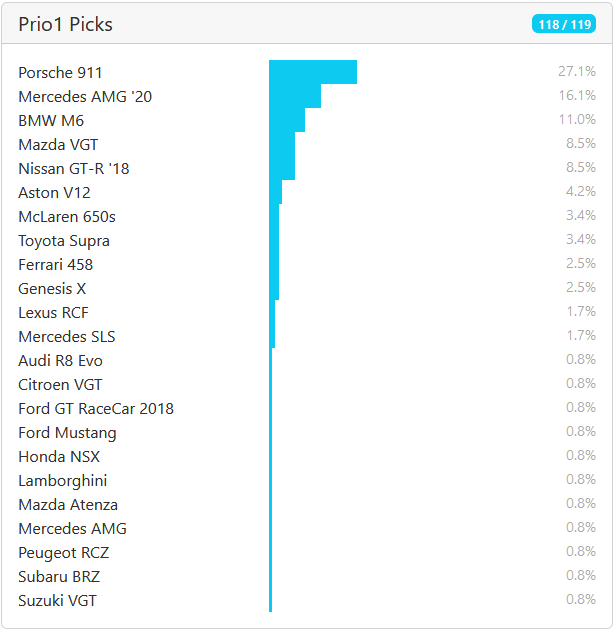Select the Nissan GT-R '18 label
Screen dimensions: 616x630
(74, 169)
